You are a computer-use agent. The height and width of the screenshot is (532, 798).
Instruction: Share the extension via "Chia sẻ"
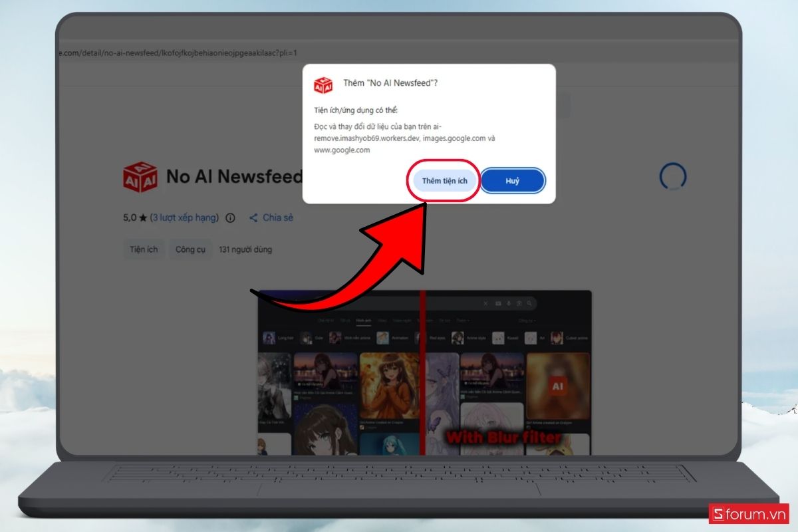271,217
